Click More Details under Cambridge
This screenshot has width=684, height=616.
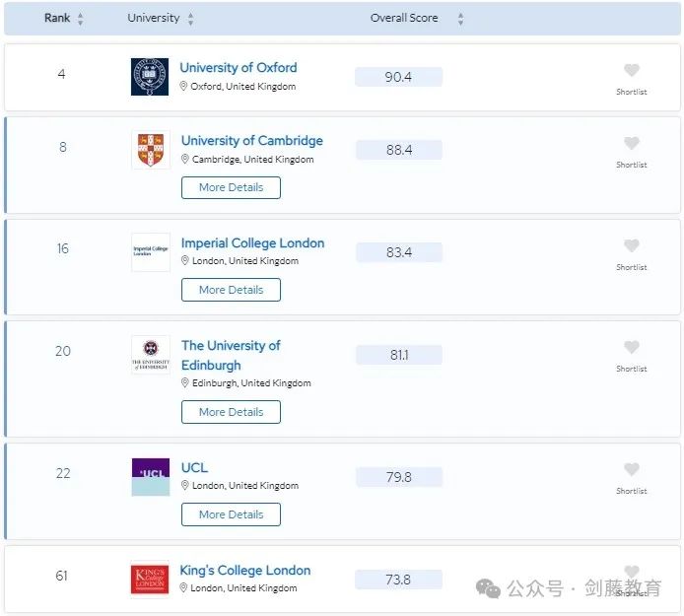point(231,187)
